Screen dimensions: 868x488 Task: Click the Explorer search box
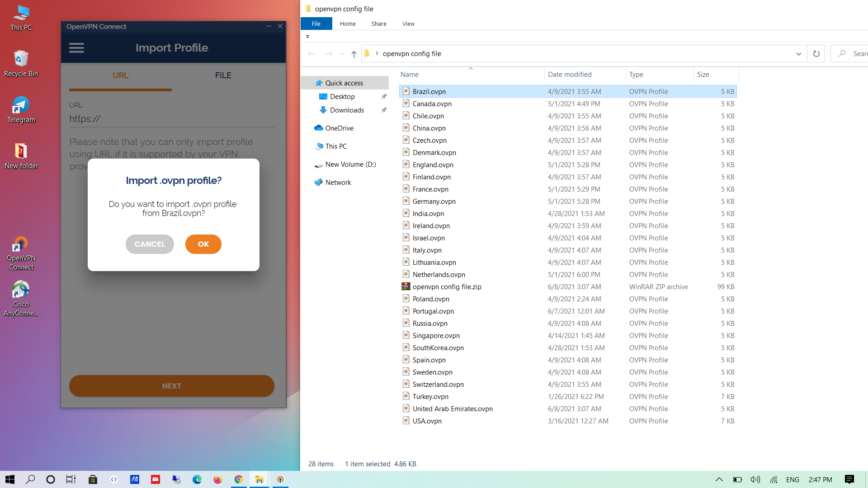click(850, 54)
